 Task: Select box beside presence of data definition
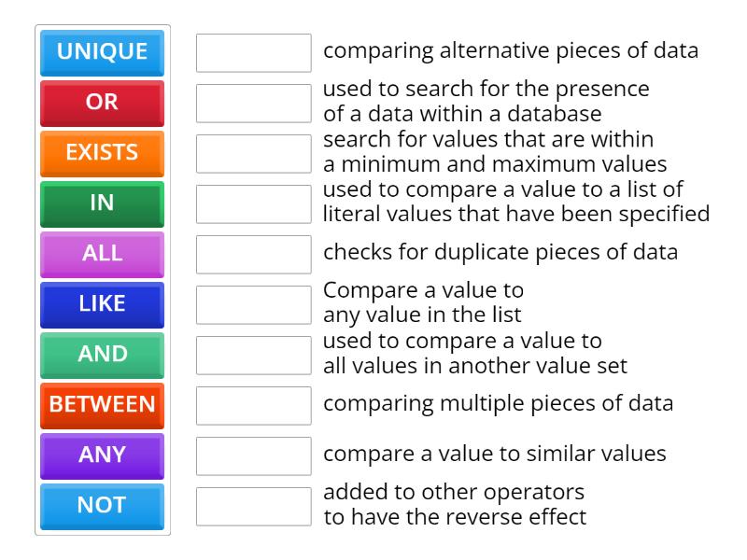point(254,104)
